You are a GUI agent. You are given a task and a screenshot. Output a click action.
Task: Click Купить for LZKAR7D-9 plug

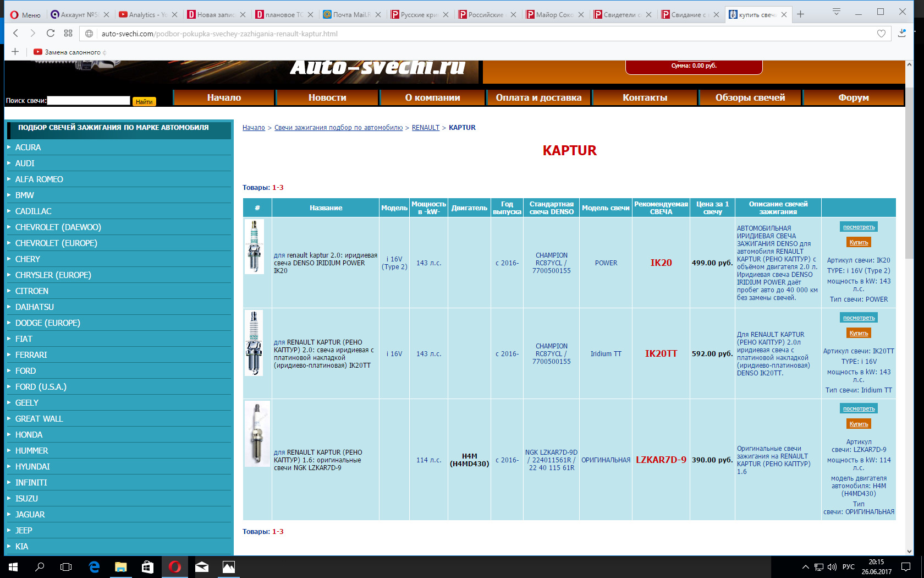tap(859, 424)
